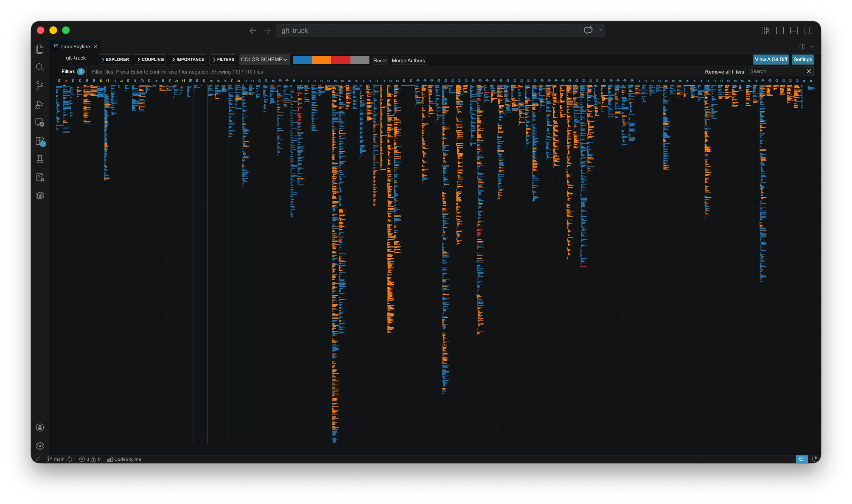Click the Reset button
This screenshot has width=852, height=504.
pos(380,60)
